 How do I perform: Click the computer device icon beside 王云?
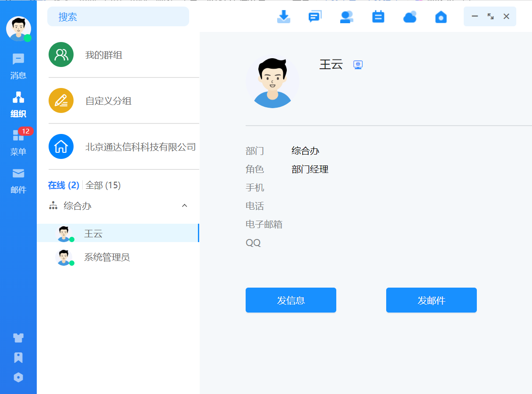pyautogui.click(x=358, y=65)
